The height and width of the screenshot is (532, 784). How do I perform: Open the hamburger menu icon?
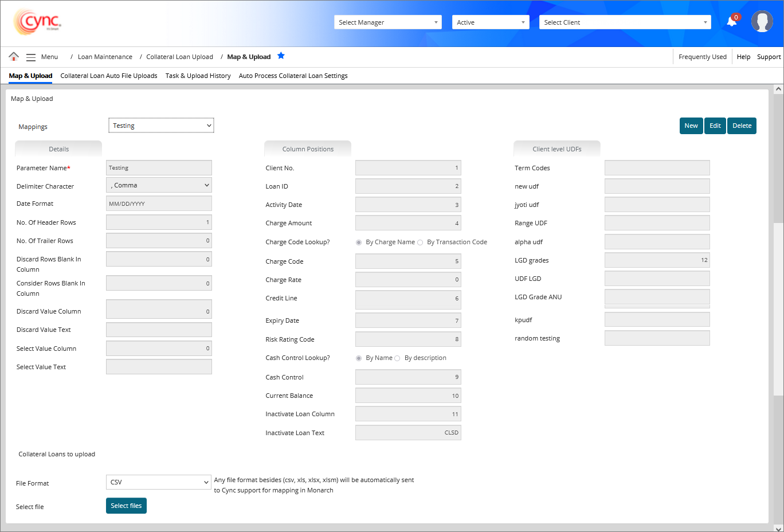point(31,57)
